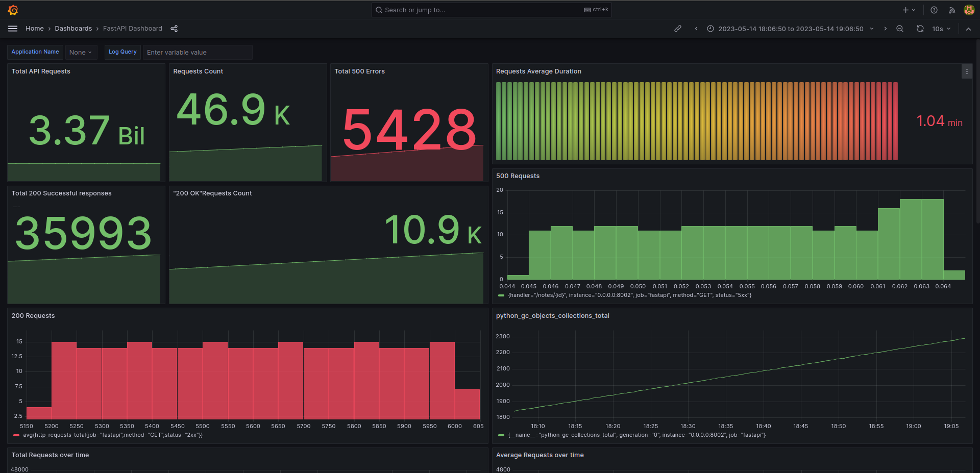Click the Log Query label
The image size is (980, 473).
(122, 52)
